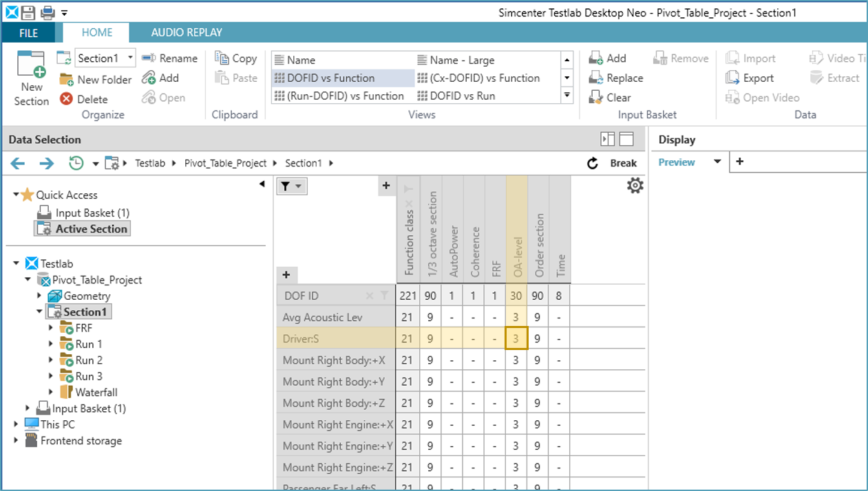
Task: Click the pivot table settings gear
Action: (x=635, y=186)
